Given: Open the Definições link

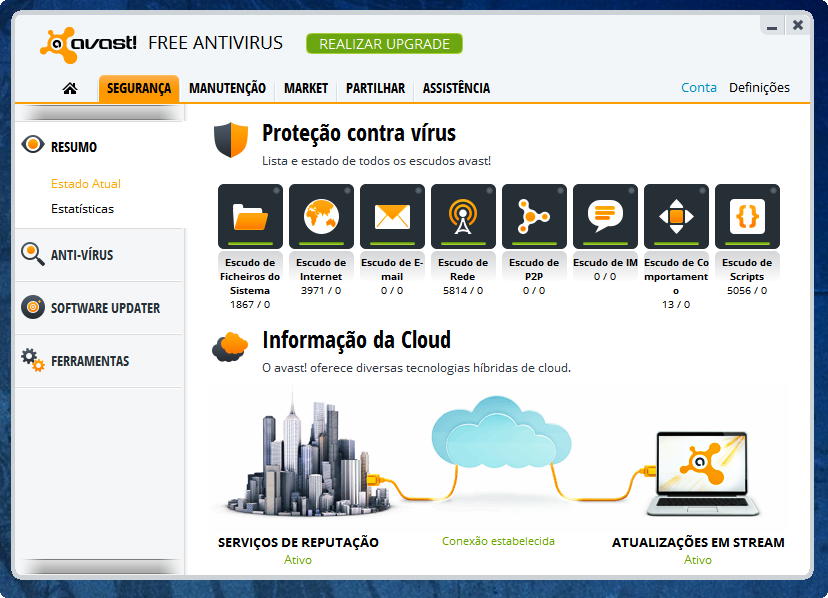Looking at the screenshot, I should [759, 88].
